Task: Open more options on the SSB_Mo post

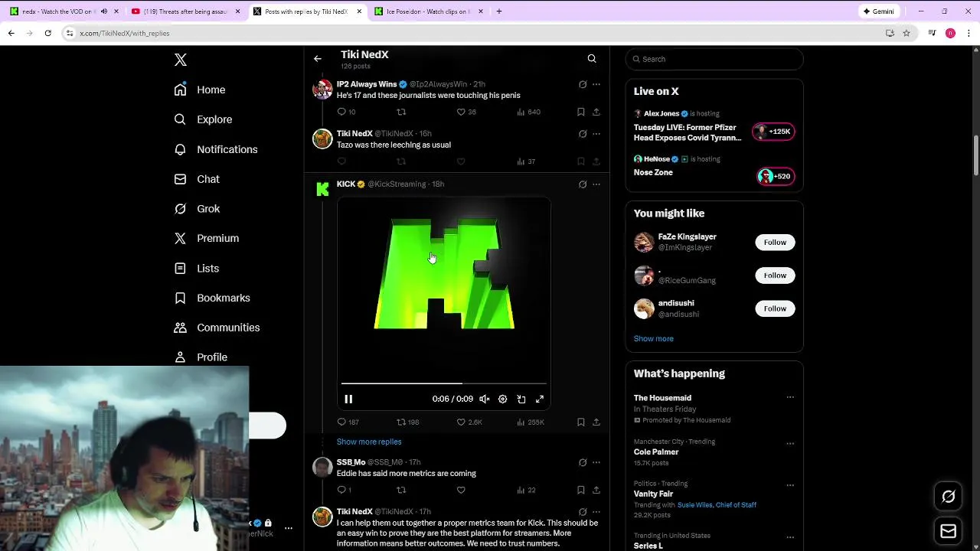Action: point(596,462)
